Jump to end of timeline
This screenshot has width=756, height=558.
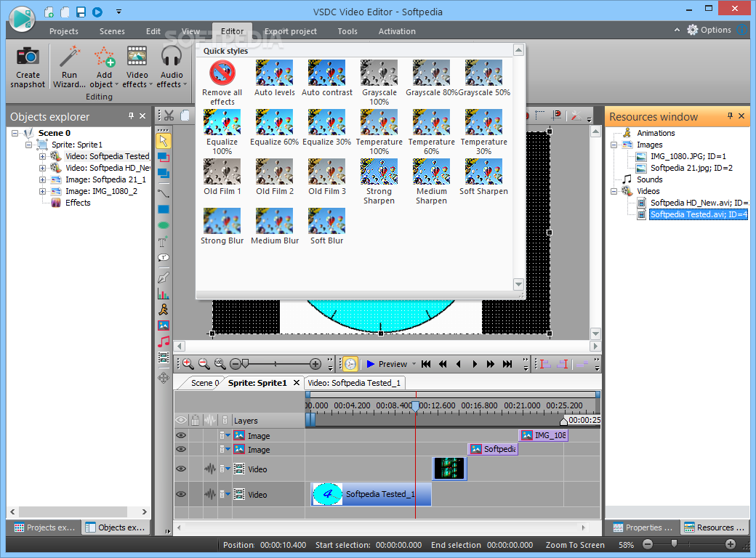click(x=507, y=364)
